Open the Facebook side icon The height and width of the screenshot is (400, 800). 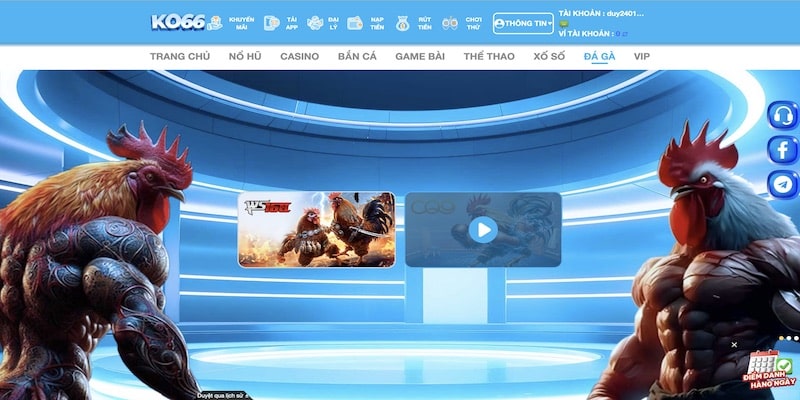(x=783, y=150)
